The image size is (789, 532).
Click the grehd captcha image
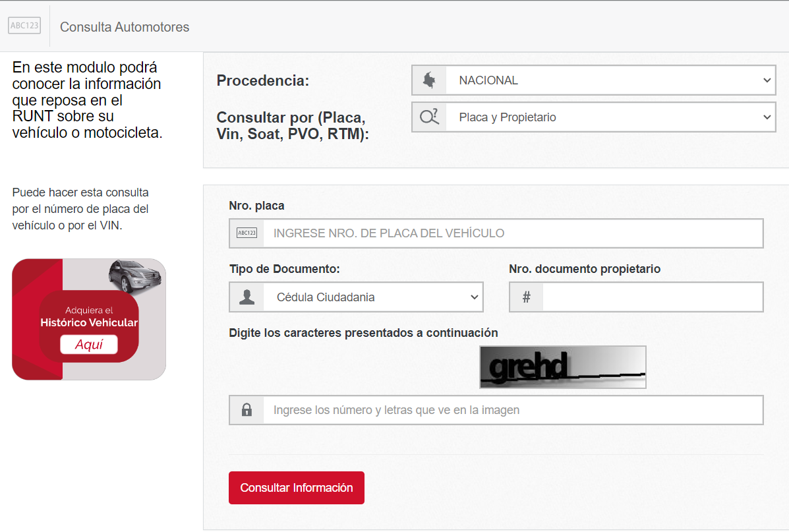[x=562, y=367]
